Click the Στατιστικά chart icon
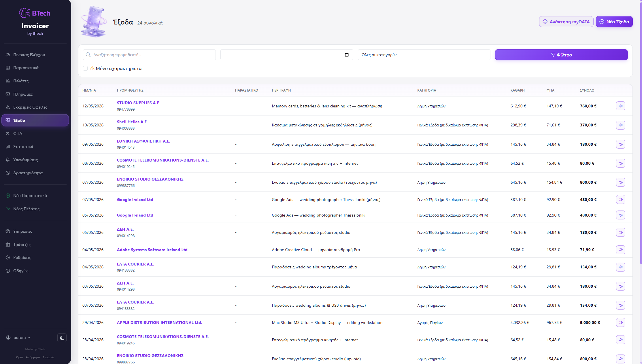This screenshot has width=642, height=364. (8, 147)
